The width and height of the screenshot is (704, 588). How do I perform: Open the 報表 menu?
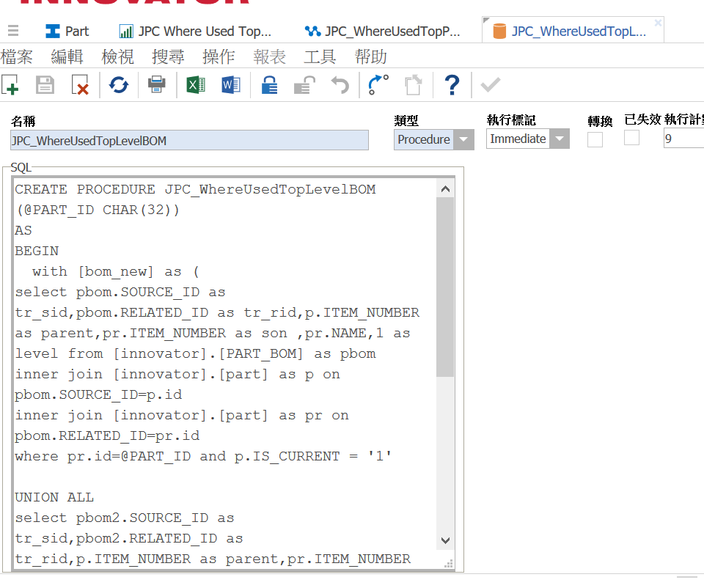pos(269,56)
